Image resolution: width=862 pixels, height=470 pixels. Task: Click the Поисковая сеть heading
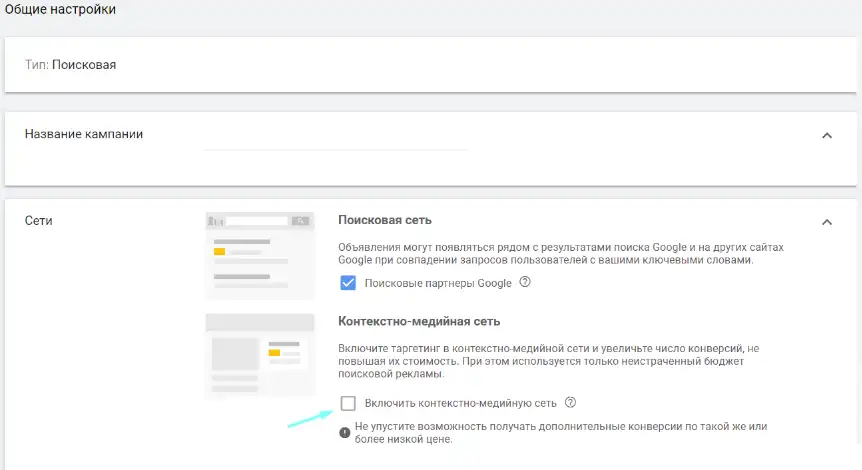[385, 220]
